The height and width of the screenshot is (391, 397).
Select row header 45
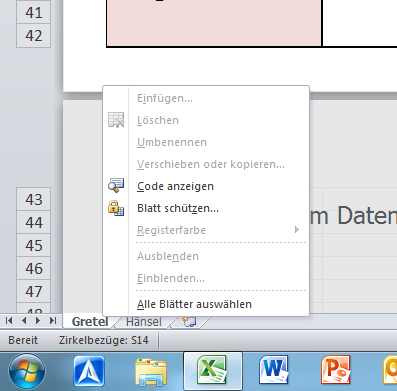tap(34, 245)
